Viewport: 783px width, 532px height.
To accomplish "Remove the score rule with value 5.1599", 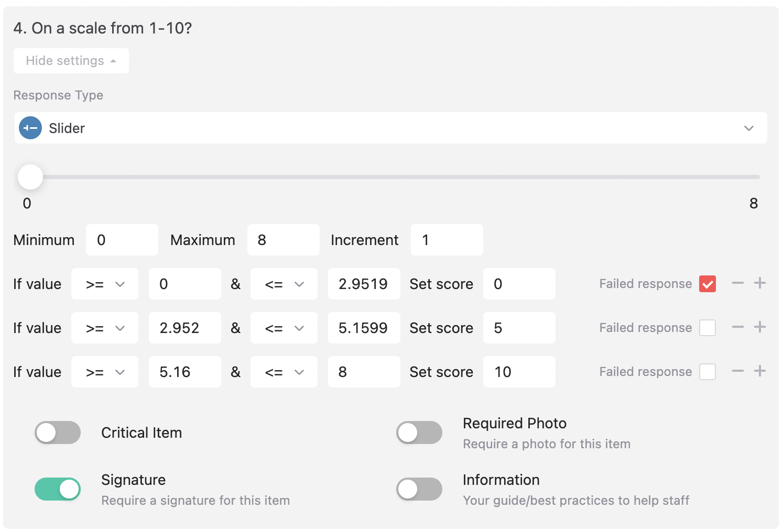I will [x=738, y=327].
